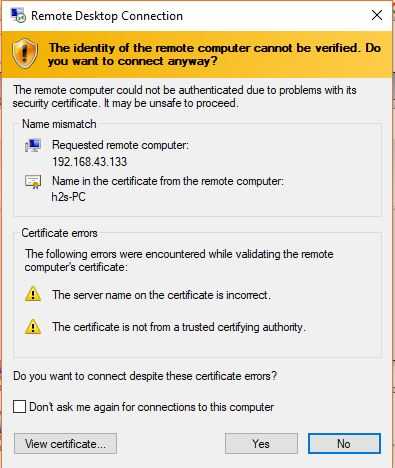Click "The server name on the certificate is incorrect" text

point(161,295)
